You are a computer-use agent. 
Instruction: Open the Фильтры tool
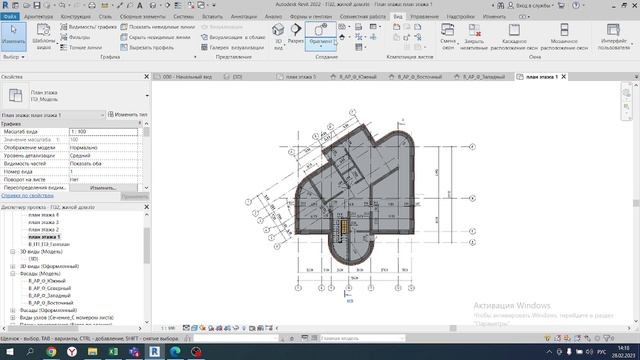point(75,37)
